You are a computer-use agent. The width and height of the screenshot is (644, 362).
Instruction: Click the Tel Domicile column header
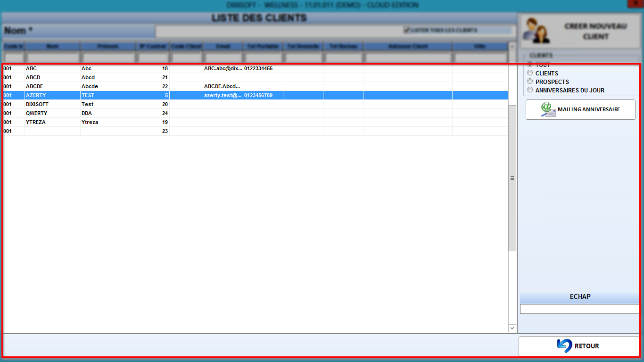(x=303, y=47)
